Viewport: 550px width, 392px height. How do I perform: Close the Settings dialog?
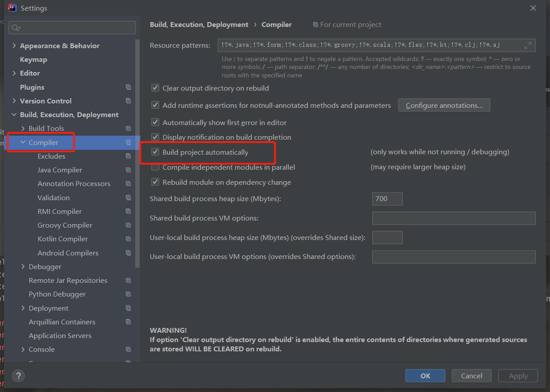533,8
